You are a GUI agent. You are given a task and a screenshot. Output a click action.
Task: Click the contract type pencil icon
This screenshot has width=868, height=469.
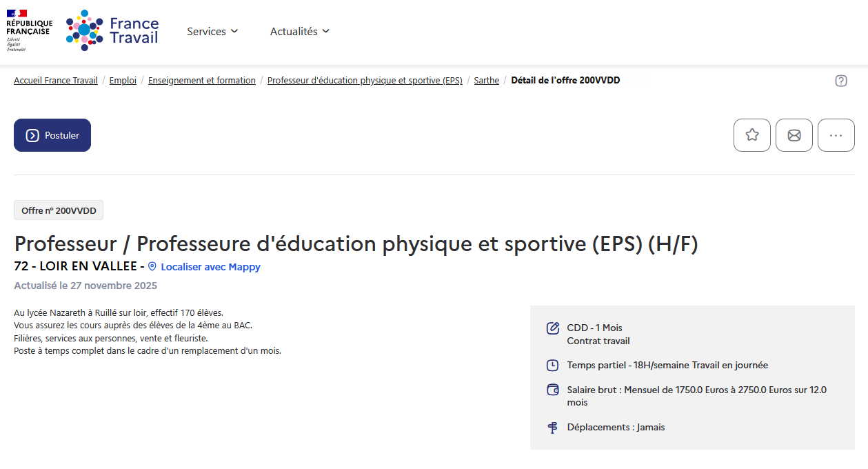click(552, 328)
